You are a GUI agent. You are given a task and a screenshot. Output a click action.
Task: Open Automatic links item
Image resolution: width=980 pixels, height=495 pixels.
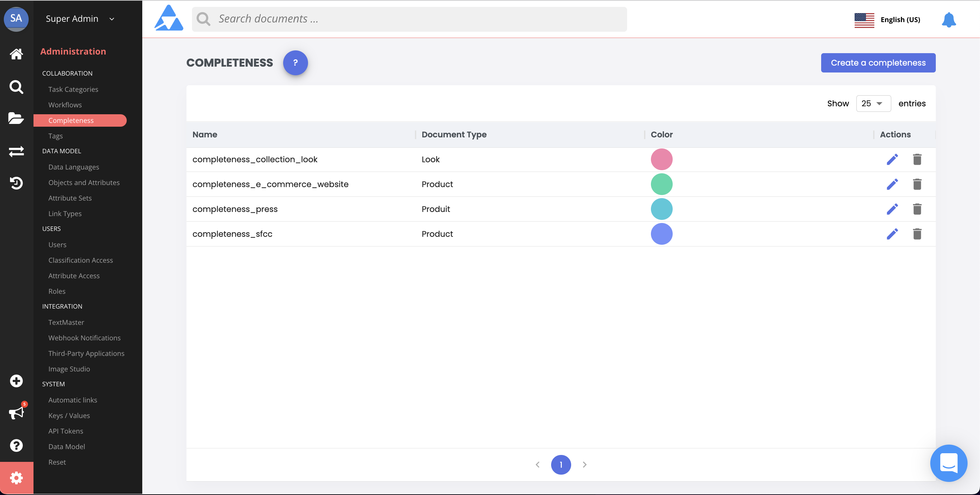[x=73, y=400]
